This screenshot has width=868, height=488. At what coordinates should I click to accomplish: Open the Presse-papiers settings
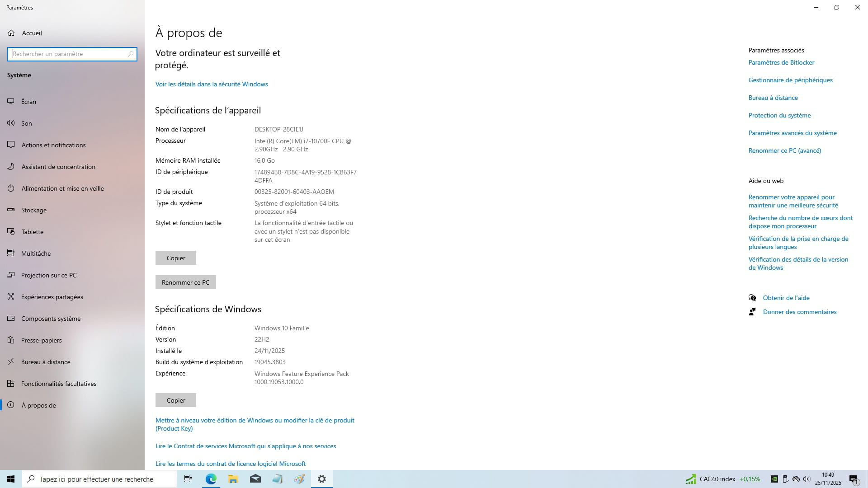(x=41, y=340)
